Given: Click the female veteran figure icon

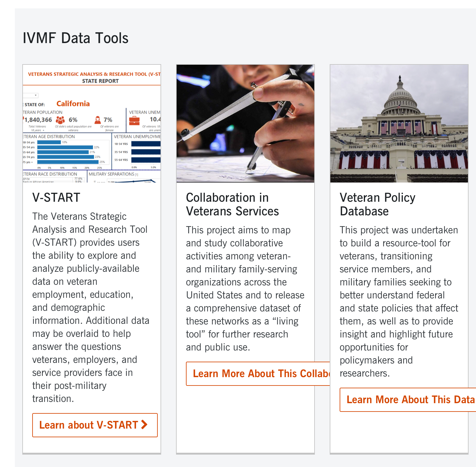Looking at the screenshot, I should click(x=98, y=120).
